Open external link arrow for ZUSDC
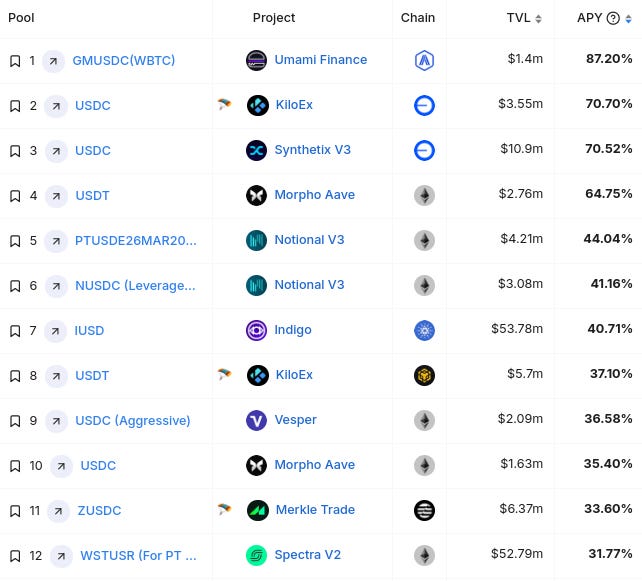 pyautogui.click(x=59, y=511)
